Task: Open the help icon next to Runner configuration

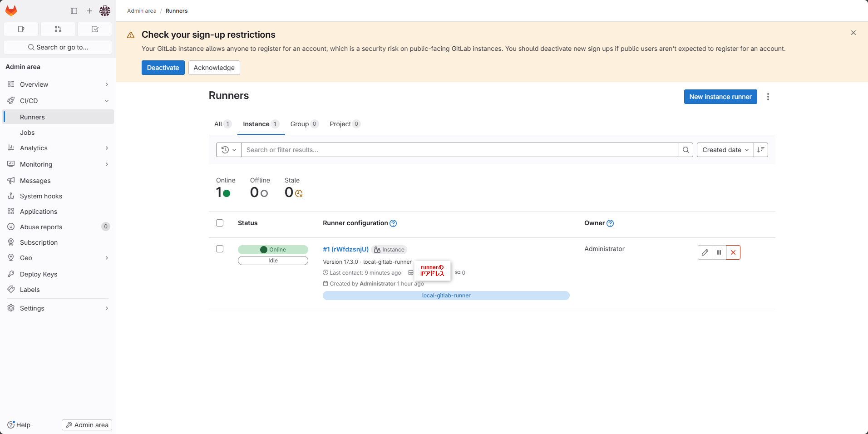Action: (393, 223)
